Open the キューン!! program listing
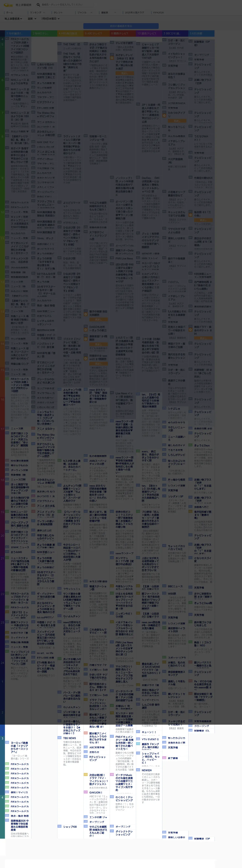The width and height of the screenshot is (242, 868). coord(149,732)
